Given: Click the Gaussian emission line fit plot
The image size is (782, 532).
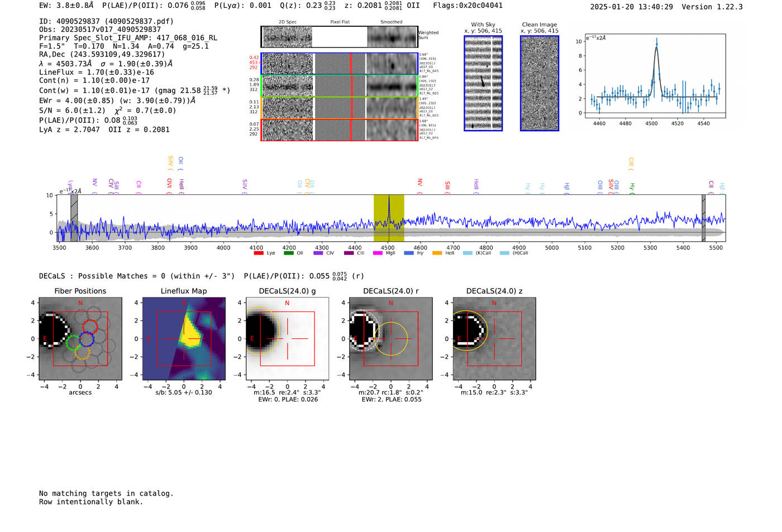Looking at the screenshot, I should 655,77.
